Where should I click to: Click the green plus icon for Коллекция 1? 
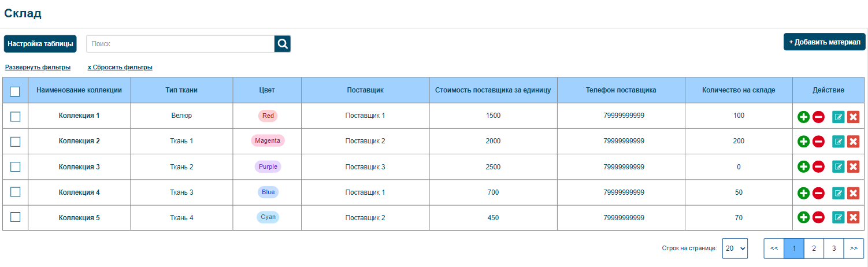[x=803, y=117]
